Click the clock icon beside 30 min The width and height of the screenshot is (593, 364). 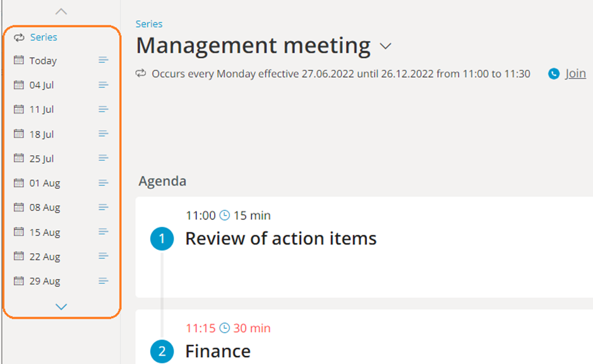[224, 328]
